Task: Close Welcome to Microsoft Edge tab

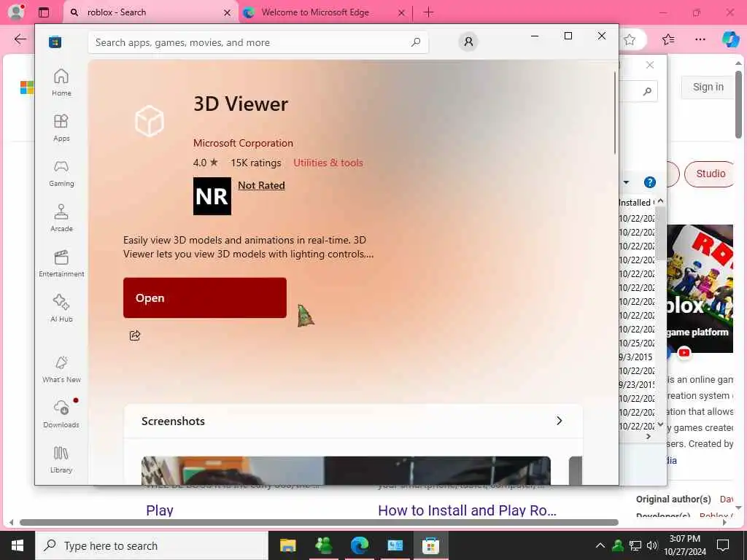Action: coord(401,13)
